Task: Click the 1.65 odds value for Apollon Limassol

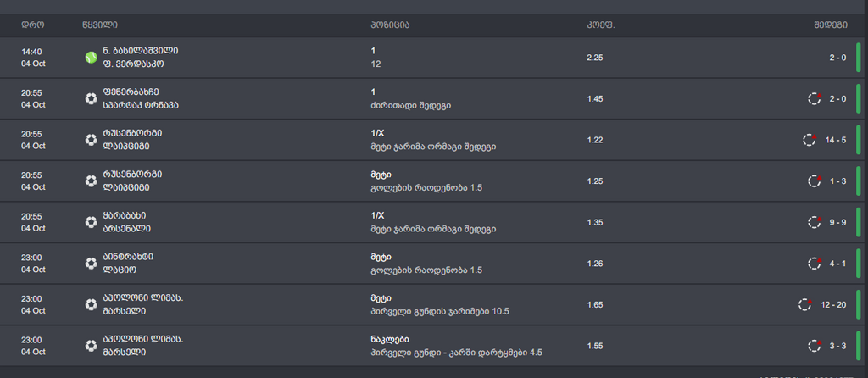Action: click(x=595, y=304)
